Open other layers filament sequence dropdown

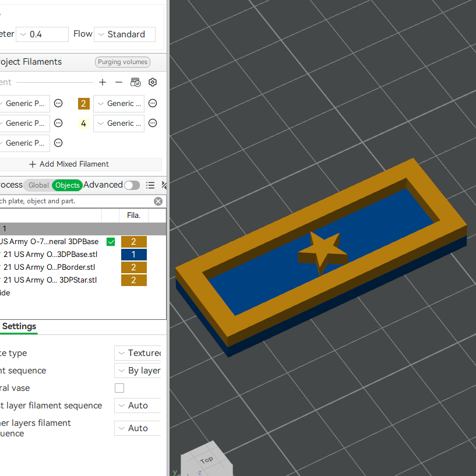[x=138, y=428]
